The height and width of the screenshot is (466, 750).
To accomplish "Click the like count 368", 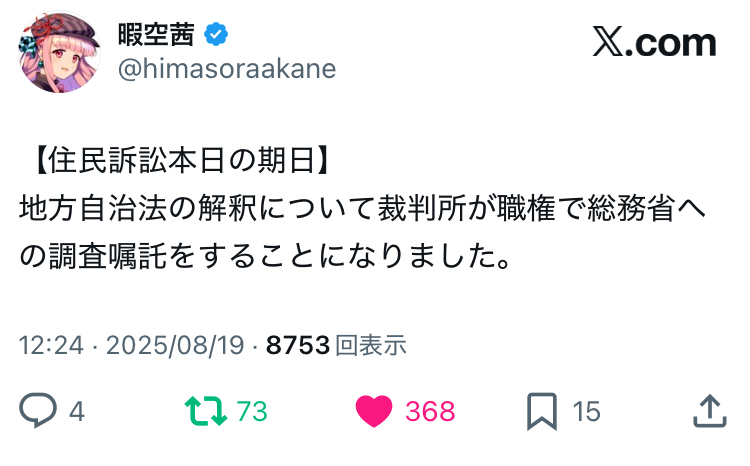I will 430,411.
